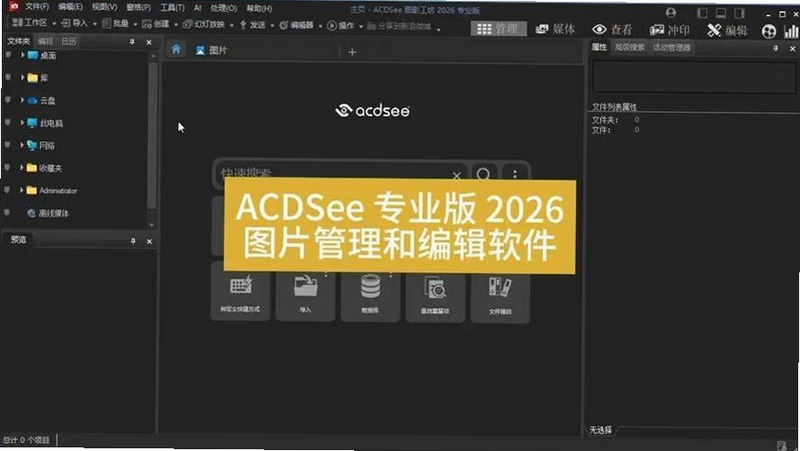
Task: Open the keyboard shortcuts tile
Action: coord(240,293)
